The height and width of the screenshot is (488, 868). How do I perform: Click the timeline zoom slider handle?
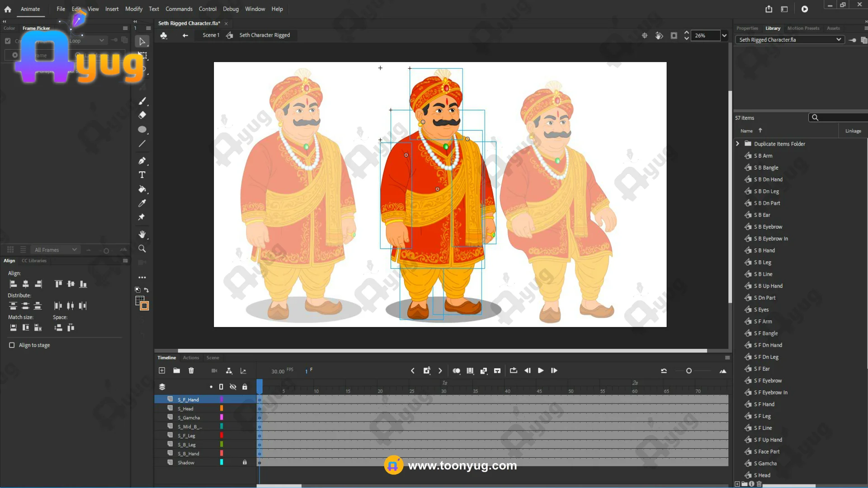(x=689, y=371)
